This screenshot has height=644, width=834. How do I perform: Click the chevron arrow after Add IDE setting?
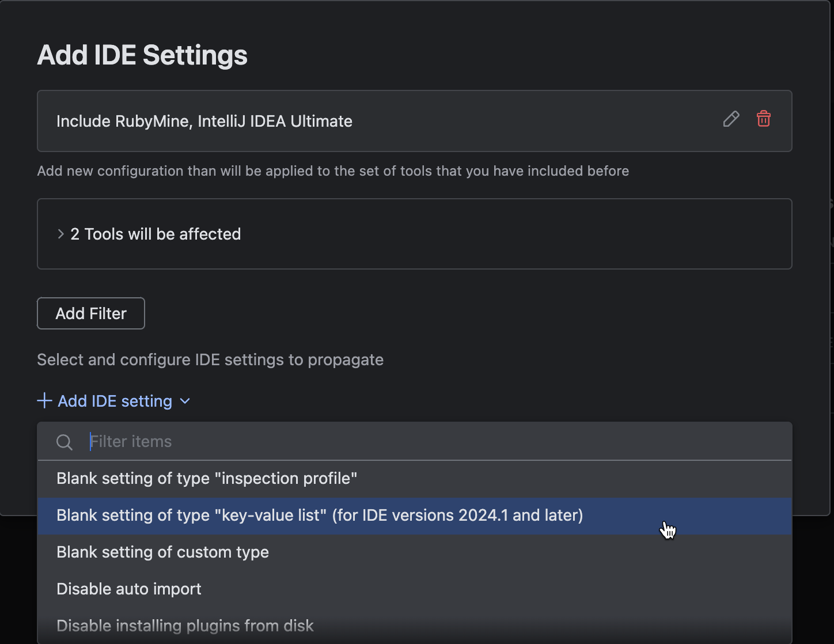pyautogui.click(x=184, y=401)
